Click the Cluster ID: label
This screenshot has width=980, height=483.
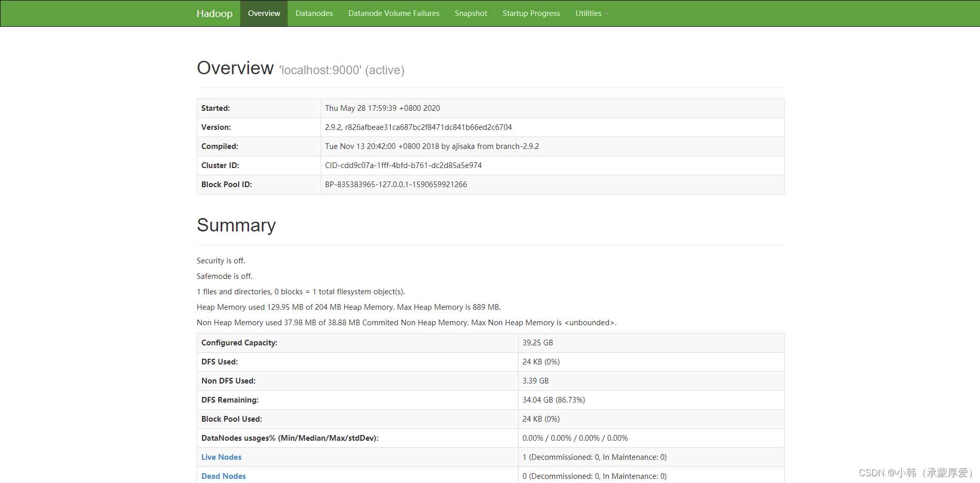tap(220, 165)
